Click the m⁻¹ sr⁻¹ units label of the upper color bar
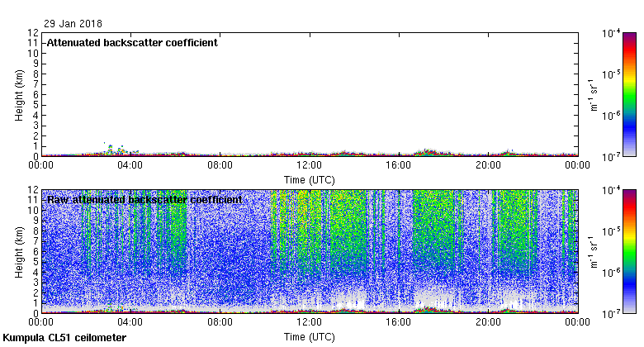Image resolution: width=644 pixels, height=347 pixels. [594, 95]
